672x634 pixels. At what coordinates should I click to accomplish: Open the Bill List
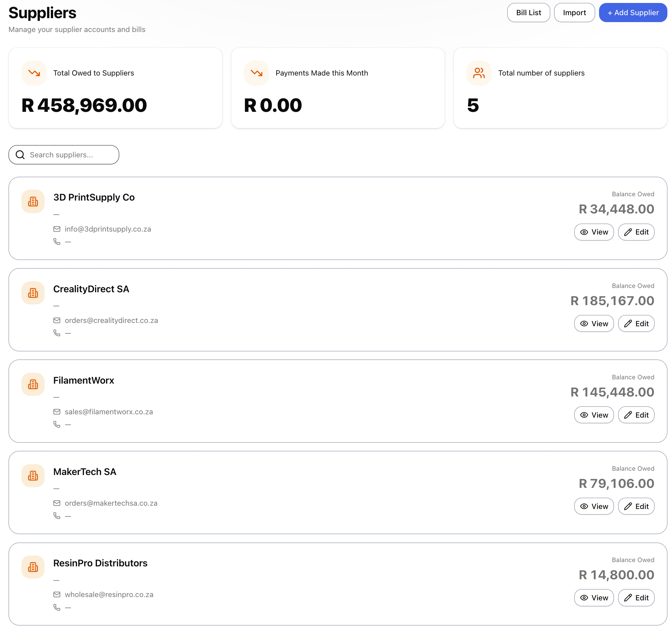click(528, 13)
